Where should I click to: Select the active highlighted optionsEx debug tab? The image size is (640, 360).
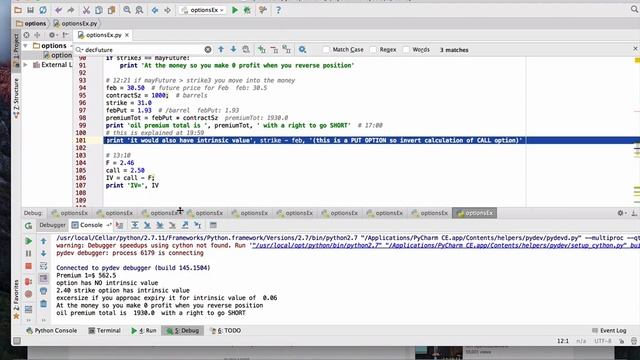[475, 213]
